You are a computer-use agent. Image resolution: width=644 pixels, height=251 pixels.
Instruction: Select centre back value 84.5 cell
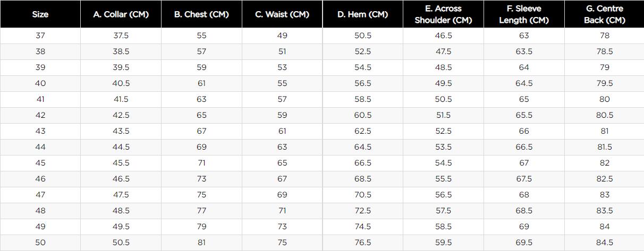pyautogui.click(x=604, y=243)
